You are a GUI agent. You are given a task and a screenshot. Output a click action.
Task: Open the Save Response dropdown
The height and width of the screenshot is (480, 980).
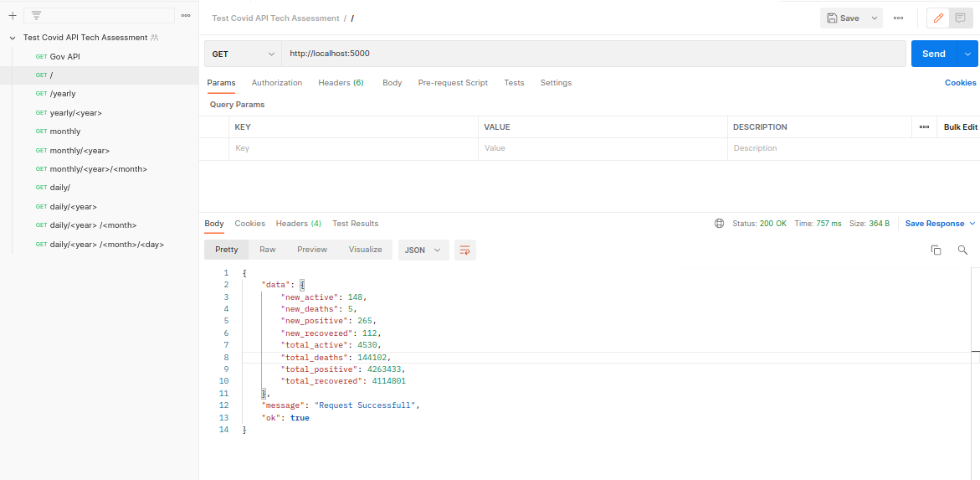[x=940, y=224]
